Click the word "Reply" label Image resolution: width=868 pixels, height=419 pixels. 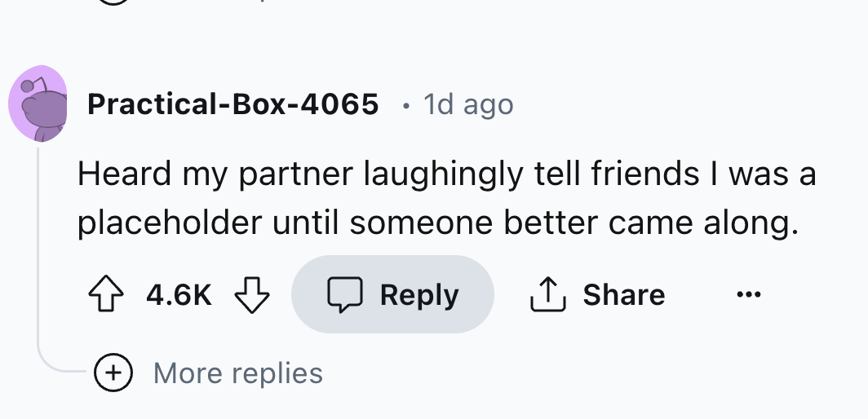(419, 294)
